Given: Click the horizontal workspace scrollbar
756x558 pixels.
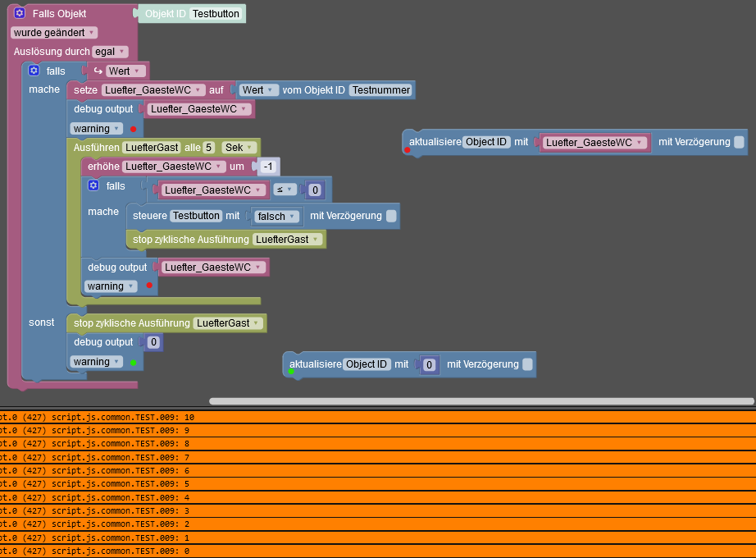Looking at the screenshot, I should 481,401.
